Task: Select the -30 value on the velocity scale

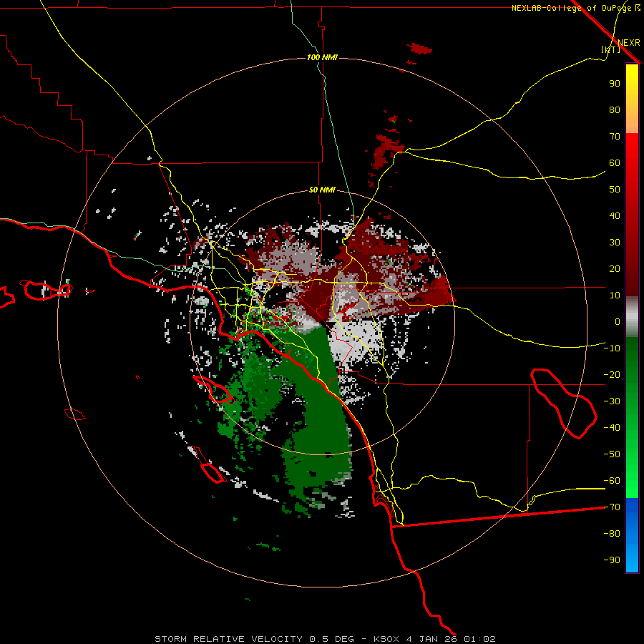Action: pos(612,401)
